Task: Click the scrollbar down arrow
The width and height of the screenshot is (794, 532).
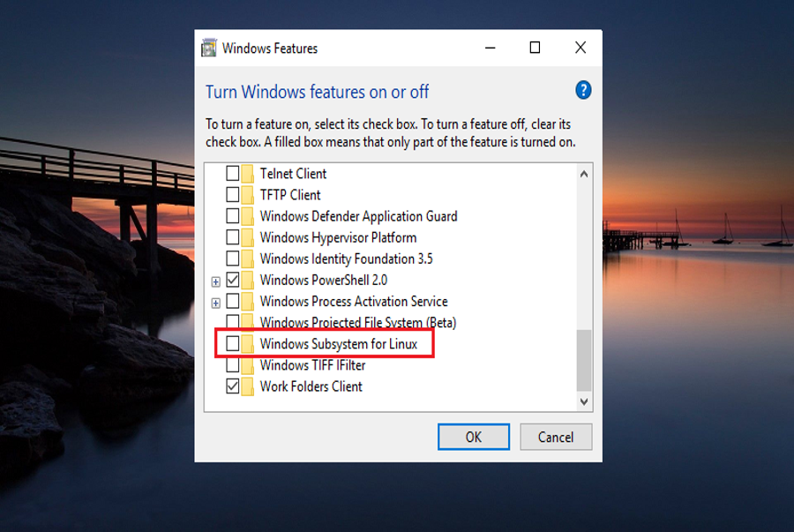Action: tap(584, 401)
